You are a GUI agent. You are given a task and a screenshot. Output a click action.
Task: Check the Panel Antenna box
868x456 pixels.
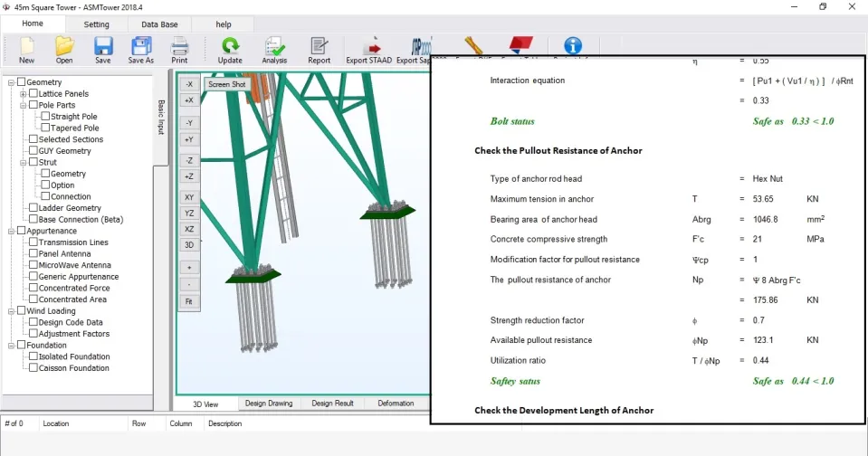coord(33,253)
